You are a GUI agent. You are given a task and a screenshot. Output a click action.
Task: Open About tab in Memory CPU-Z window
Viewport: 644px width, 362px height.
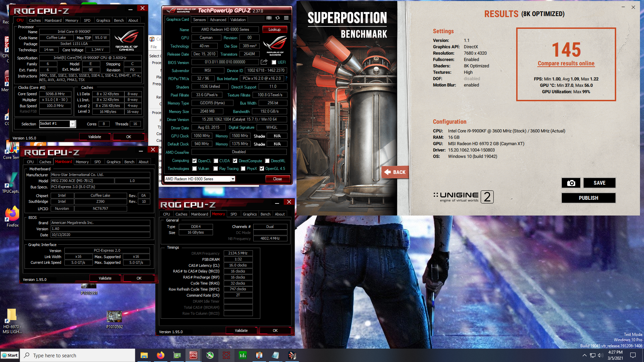[280, 214]
